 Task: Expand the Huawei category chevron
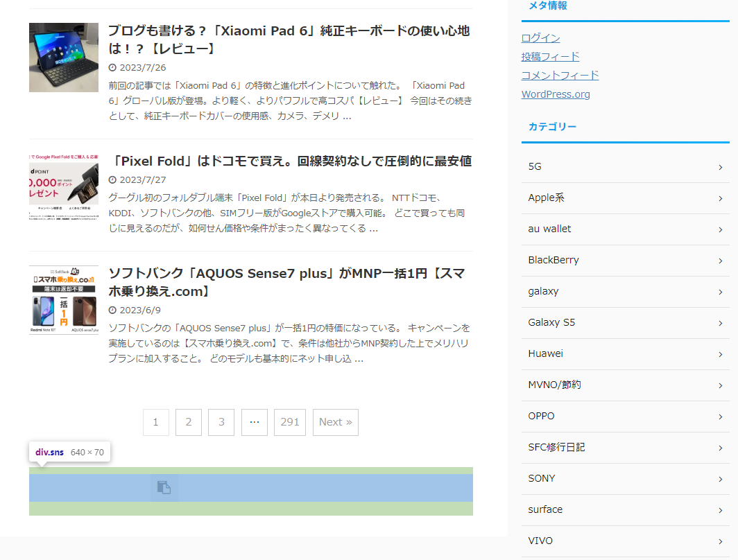tap(720, 353)
